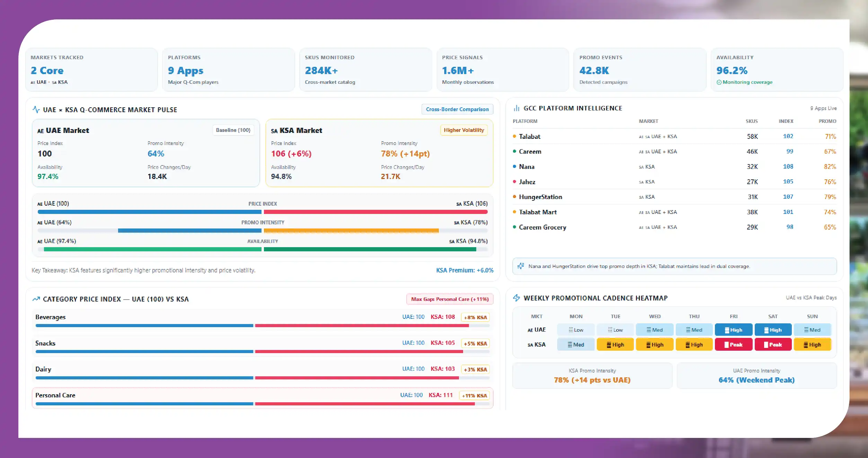Click the Weekly Promotional Cadence lightning icon
This screenshot has width=868, height=458.
coord(516,298)
